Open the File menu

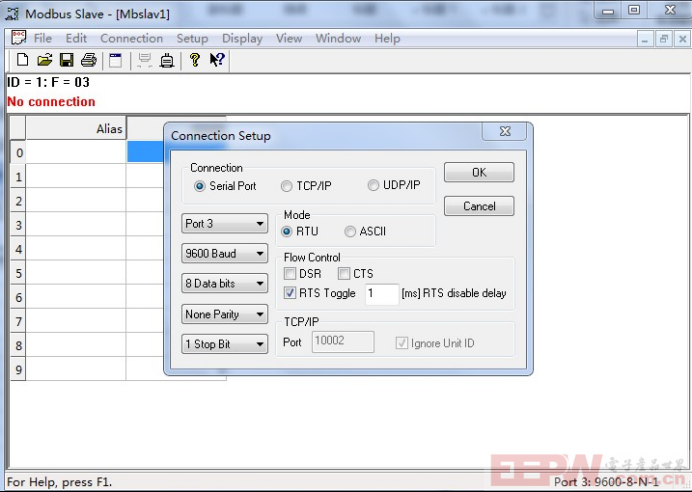tap(43, 38)
